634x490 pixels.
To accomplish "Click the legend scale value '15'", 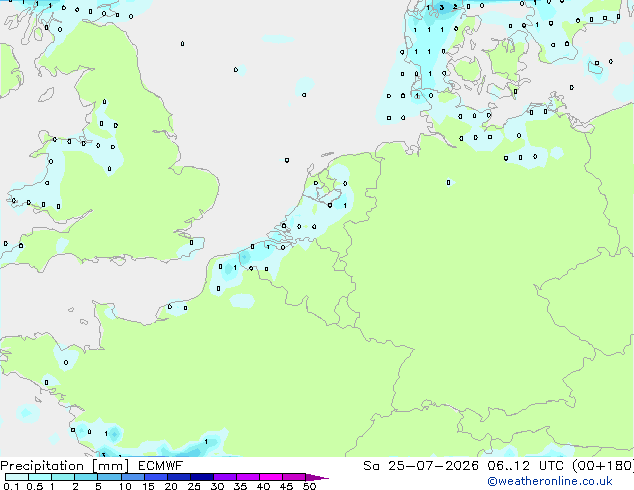I will 148,486.
